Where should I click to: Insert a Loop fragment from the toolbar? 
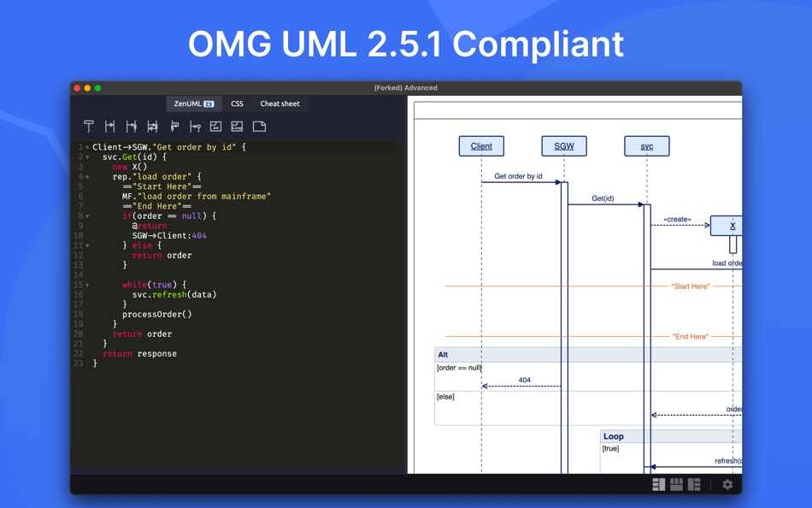[237, 127]
